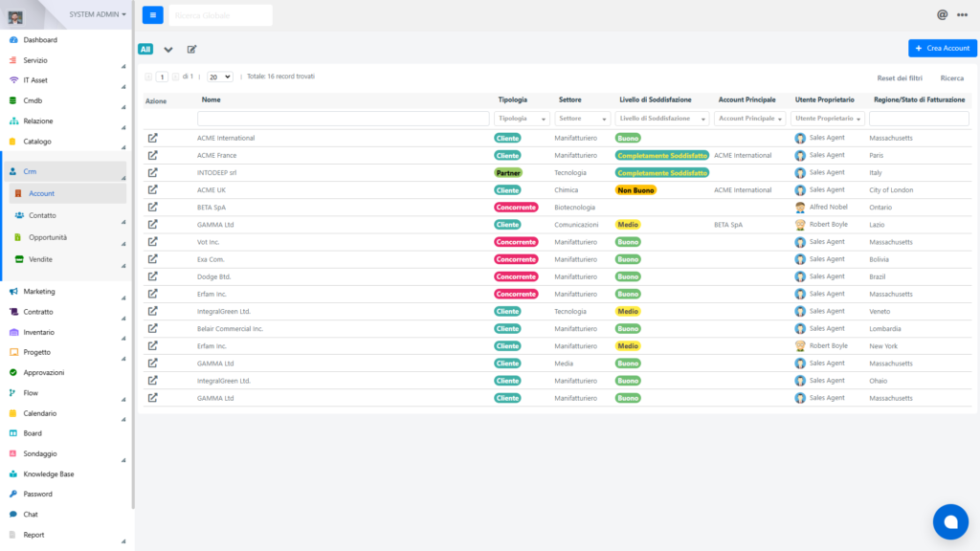Click the Regione/Stato di Fatturazione filter field
980x551 pixels.
click(919, 119)
